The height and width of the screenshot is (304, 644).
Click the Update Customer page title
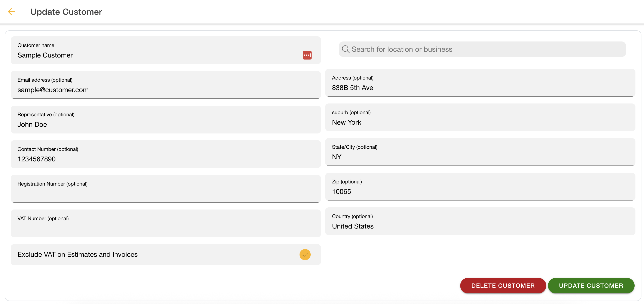tap(66, 12)
